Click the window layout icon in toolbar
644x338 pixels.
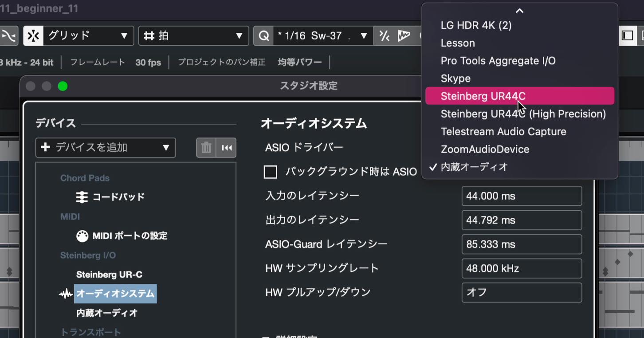627,35
